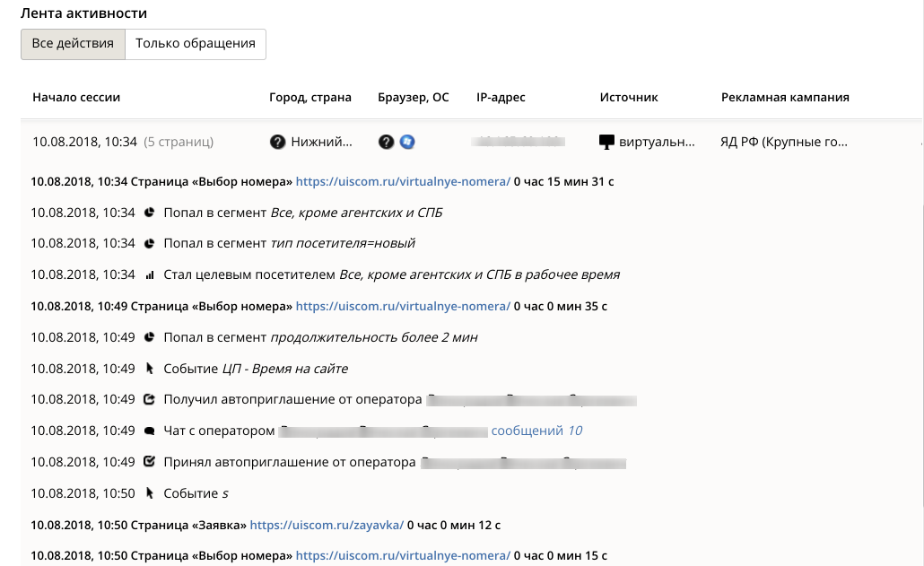924x566 pixels.
Task: Click the blue Windows OS icon
Action: 407,142
